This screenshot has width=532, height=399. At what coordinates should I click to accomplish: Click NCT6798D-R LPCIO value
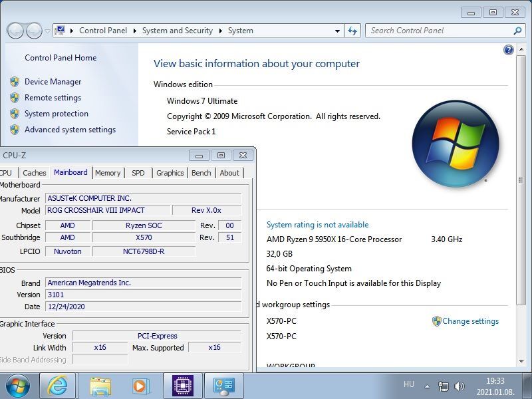(144, 251)
